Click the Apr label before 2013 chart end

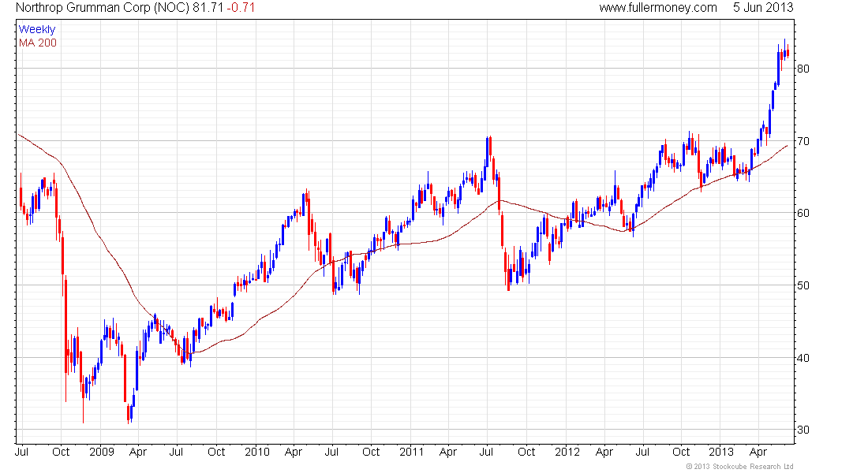[x=758, y=452]
